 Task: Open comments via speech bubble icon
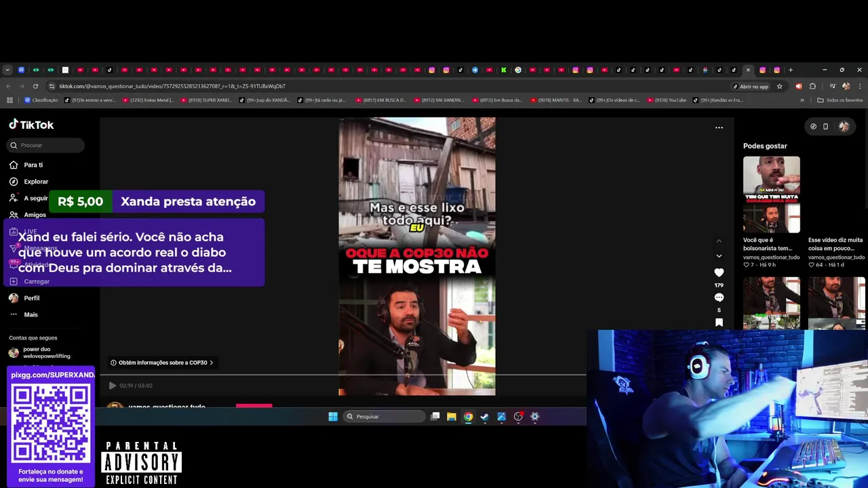[719, 298]
